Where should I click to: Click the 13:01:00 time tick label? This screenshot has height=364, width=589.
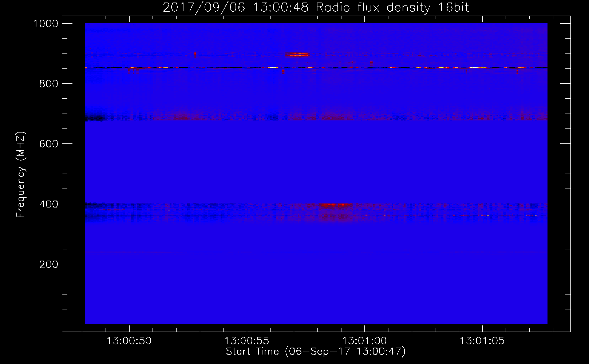364,341
